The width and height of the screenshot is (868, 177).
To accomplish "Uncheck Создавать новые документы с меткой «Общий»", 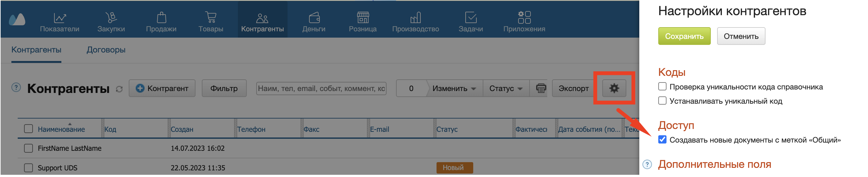I will pos(662,140).
